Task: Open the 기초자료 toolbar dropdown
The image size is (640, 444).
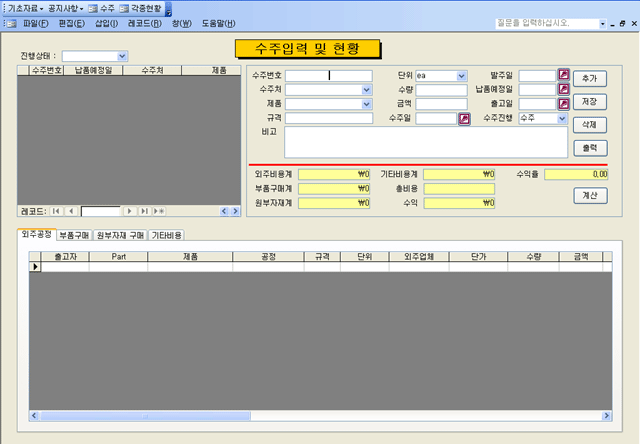Action: coord(25,9)
